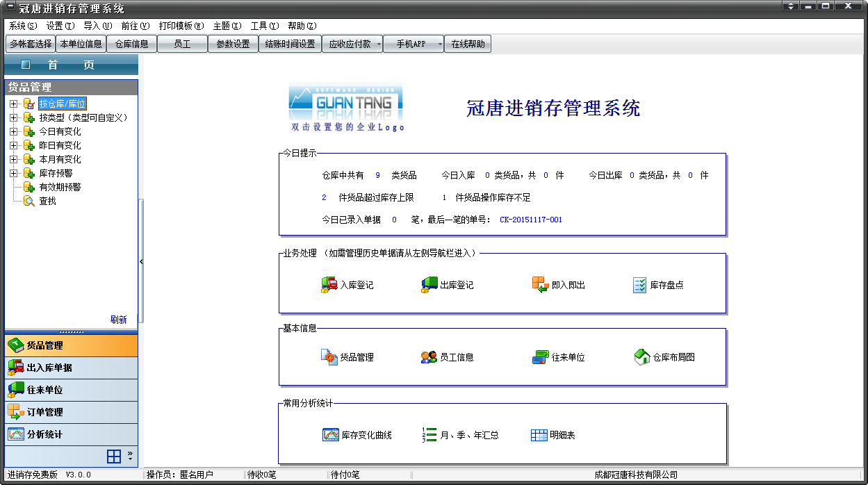This screenshot has height=485, width=868.
Task: Select the 货品管理 navigation tab
Action: click(71, 345)
